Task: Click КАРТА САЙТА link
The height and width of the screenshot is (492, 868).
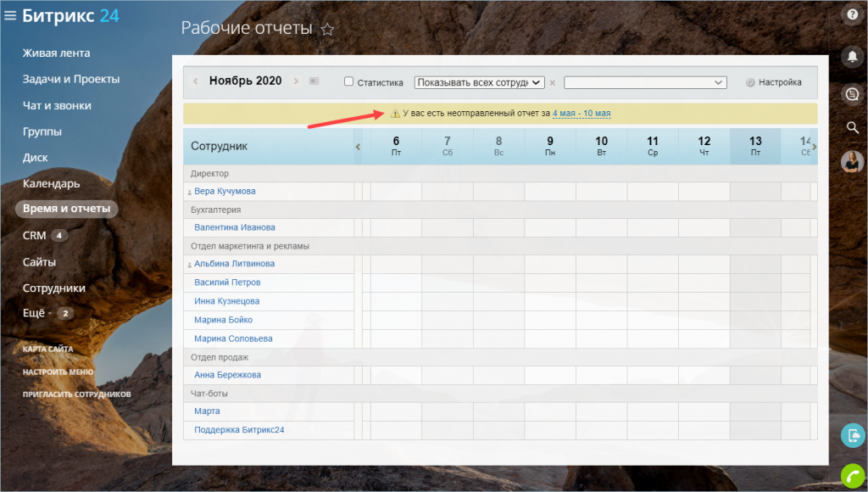Action: [47, 349]
